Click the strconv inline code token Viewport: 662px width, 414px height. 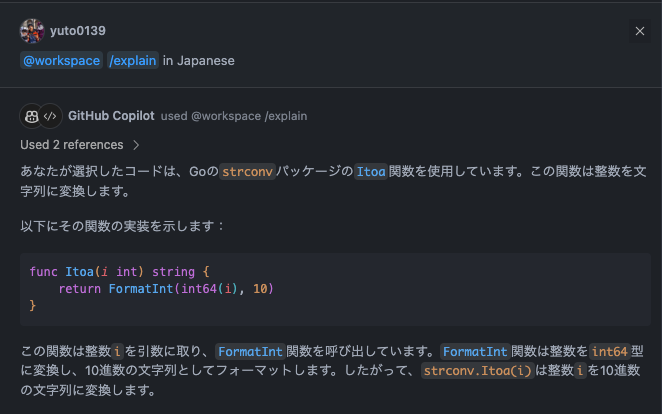point(247,171)
